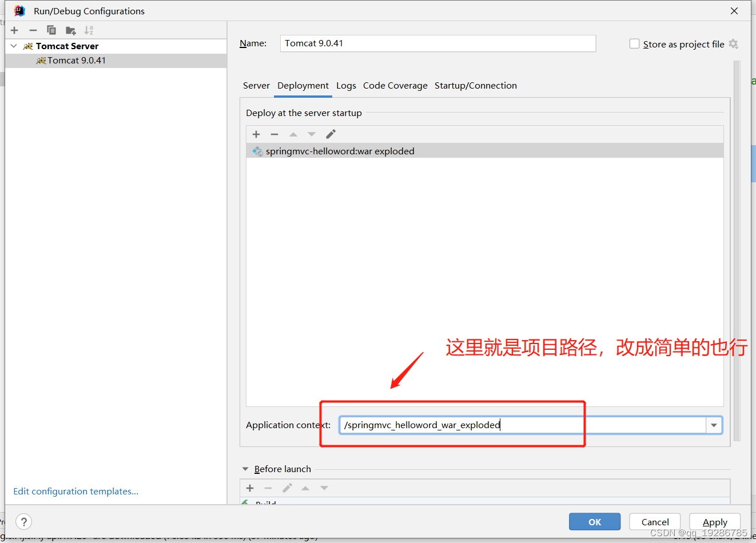756x543 pixels.
Task: Confirm dialog with OK button
Action: [x=595, y=522]
